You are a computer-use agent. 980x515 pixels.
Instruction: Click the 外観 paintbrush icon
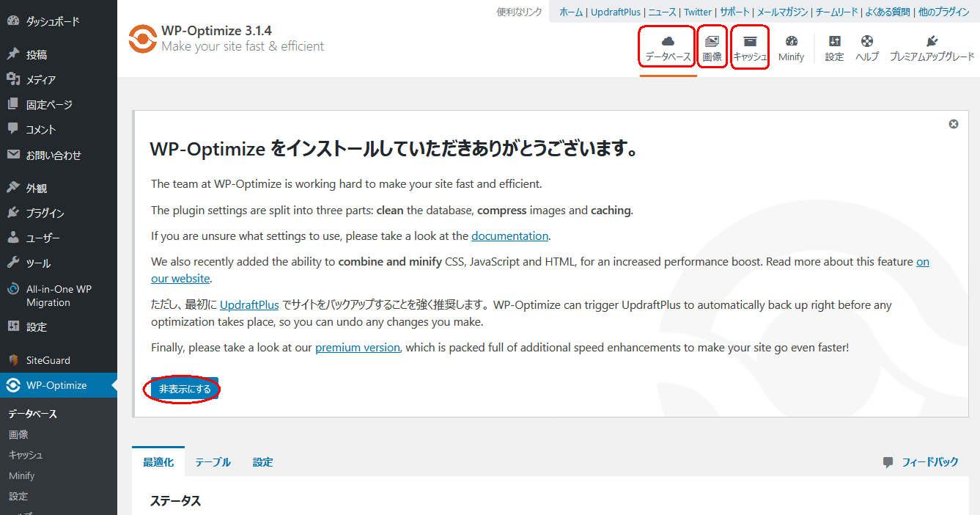(x=13, y=188)
